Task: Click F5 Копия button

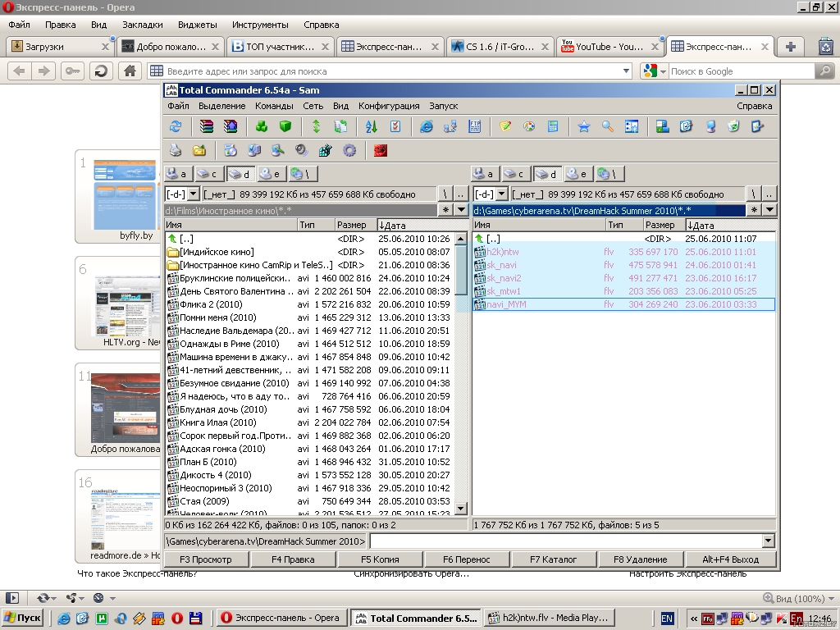Action: (x=380, y=559)
